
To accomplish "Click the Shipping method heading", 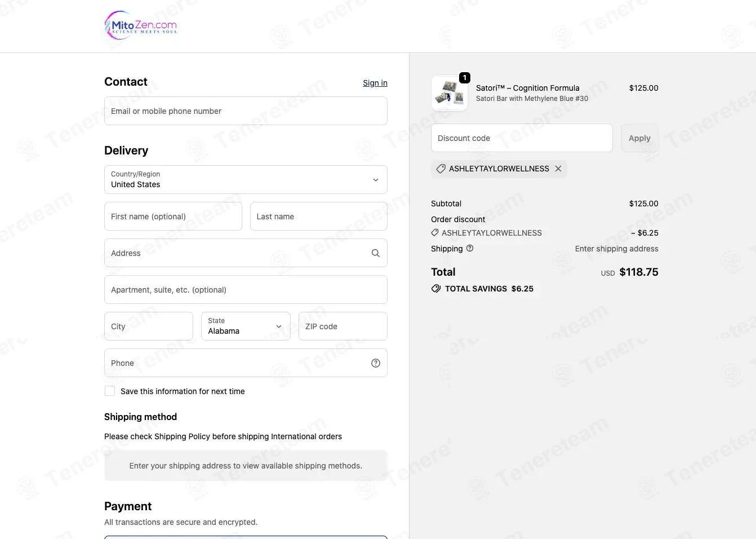I will coord(140,417).
